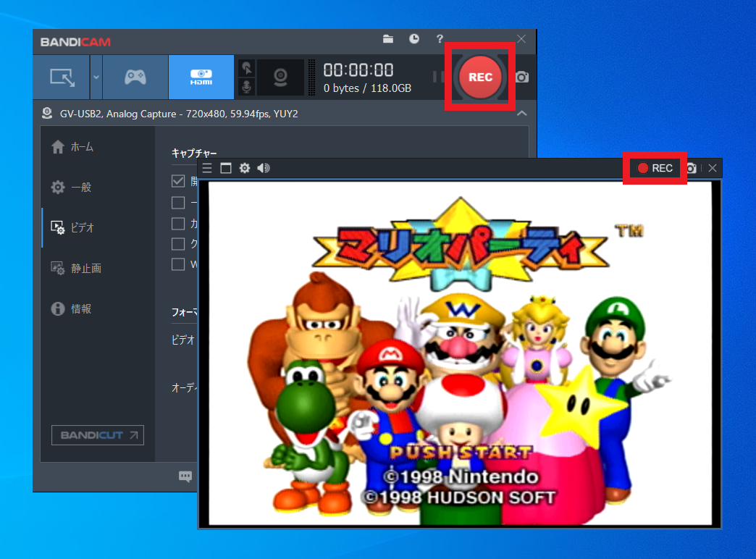This screenshot has width=756, height=559.
Task: Open the scheduled recording clock icon
Action: [x=414, y=39]
